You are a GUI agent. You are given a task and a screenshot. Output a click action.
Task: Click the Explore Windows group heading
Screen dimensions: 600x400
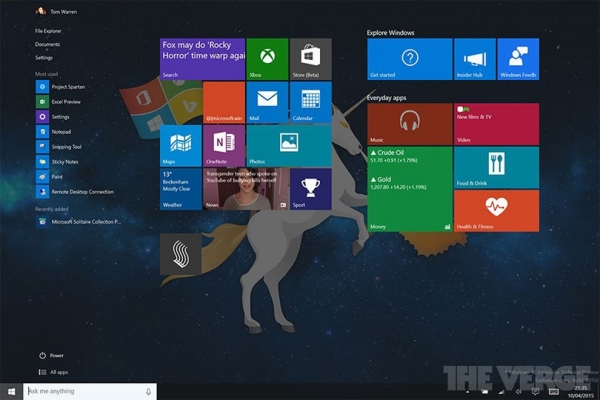[390, 33]
